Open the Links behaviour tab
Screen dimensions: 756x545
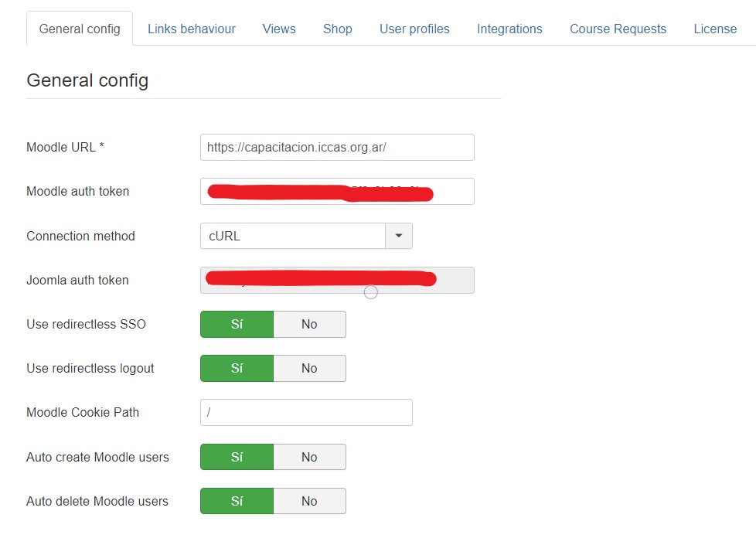(191, 29)
